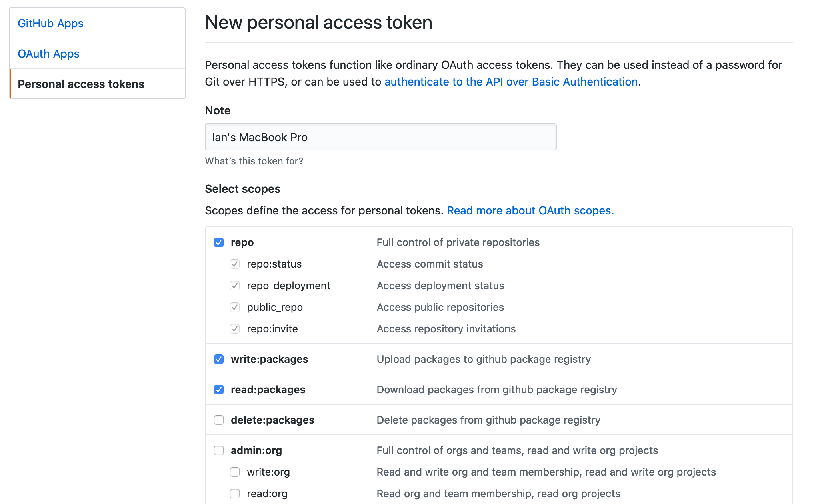Click the write:org scope label
This screenshot has width=820, height=504.
268,472
